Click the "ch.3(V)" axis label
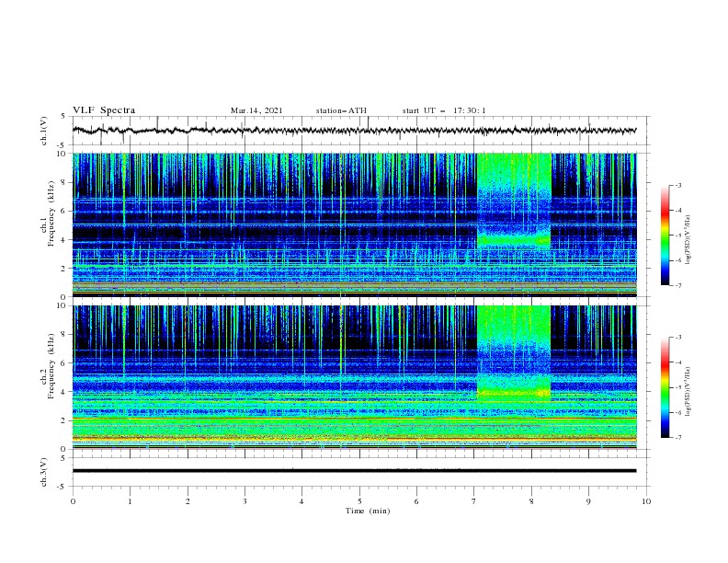 [44, 472]
